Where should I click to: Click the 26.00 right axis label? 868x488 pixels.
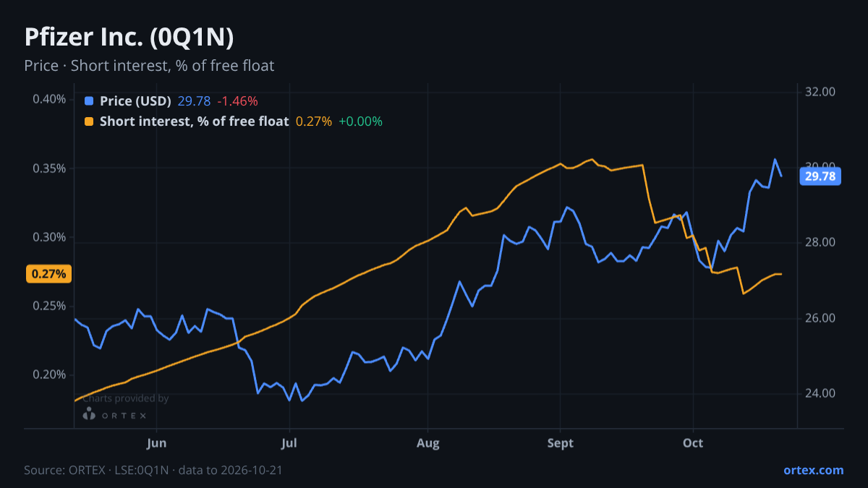point(820,318)
